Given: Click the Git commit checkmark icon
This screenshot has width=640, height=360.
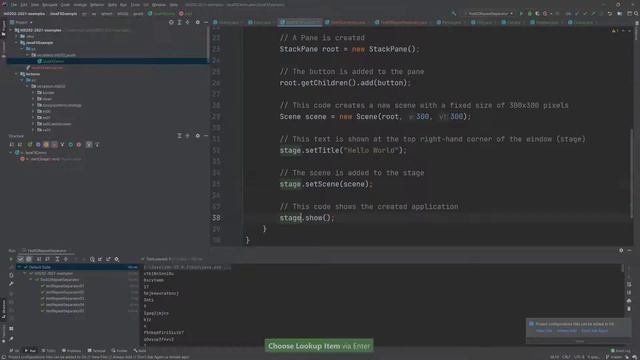Looking at the screenshot, I should point(585,13).
